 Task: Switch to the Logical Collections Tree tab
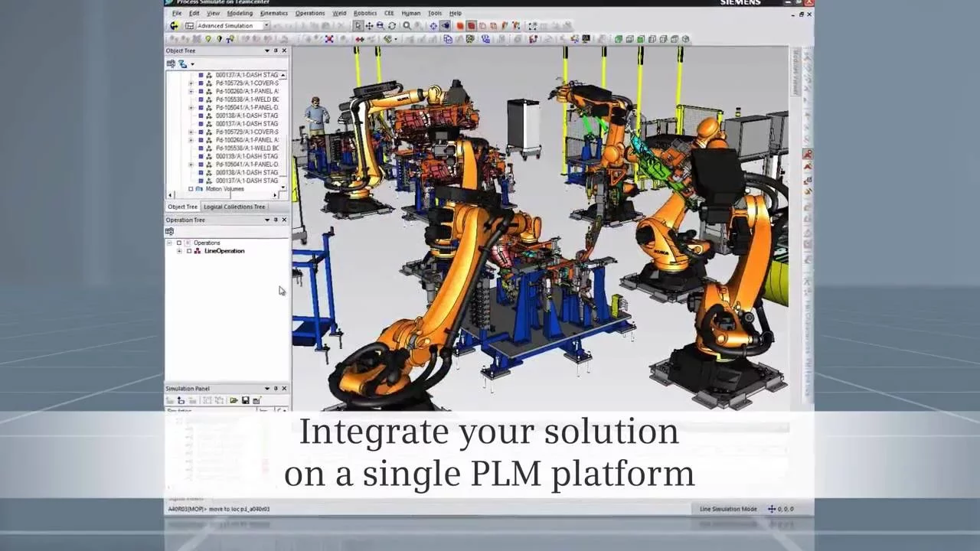click(234, 207)
